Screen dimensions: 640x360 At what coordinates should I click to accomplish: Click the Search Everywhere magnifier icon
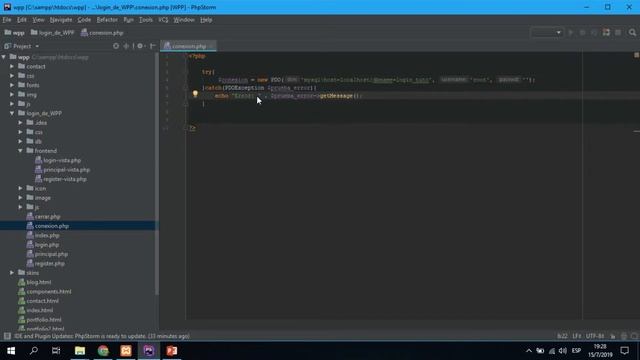[632, 33]
